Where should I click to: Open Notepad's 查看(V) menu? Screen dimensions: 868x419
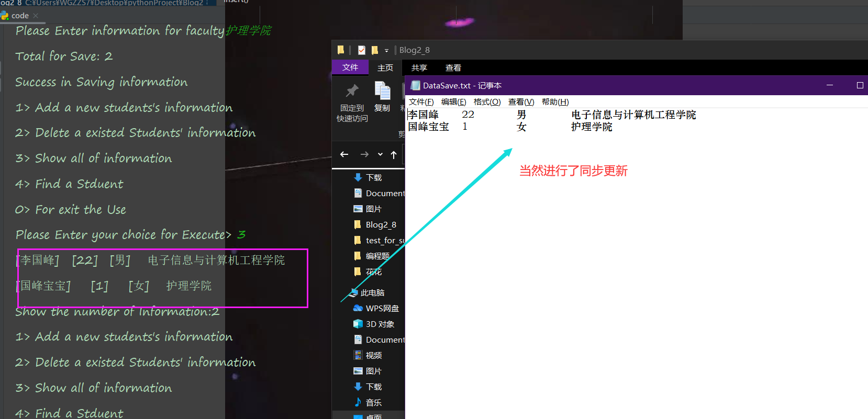521,102
